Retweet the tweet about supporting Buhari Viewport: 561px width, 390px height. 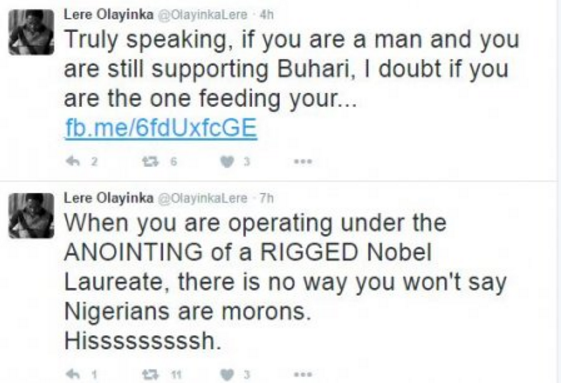[x=150, y=162]
